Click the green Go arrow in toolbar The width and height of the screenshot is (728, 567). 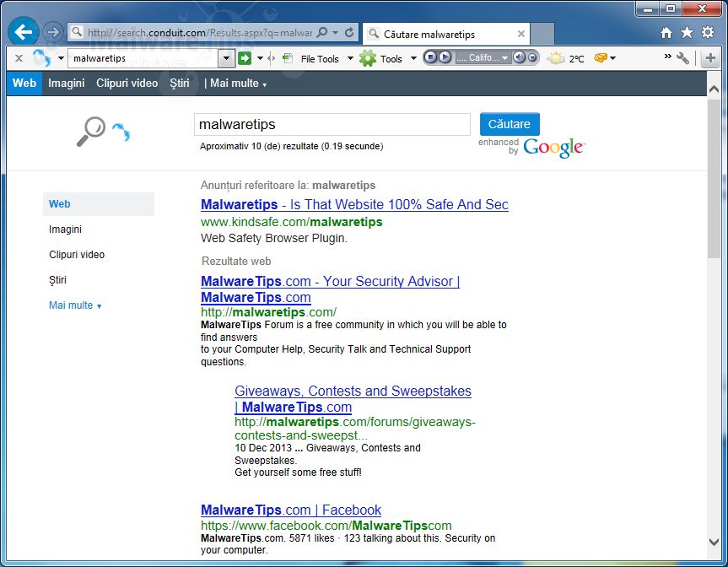245,58
